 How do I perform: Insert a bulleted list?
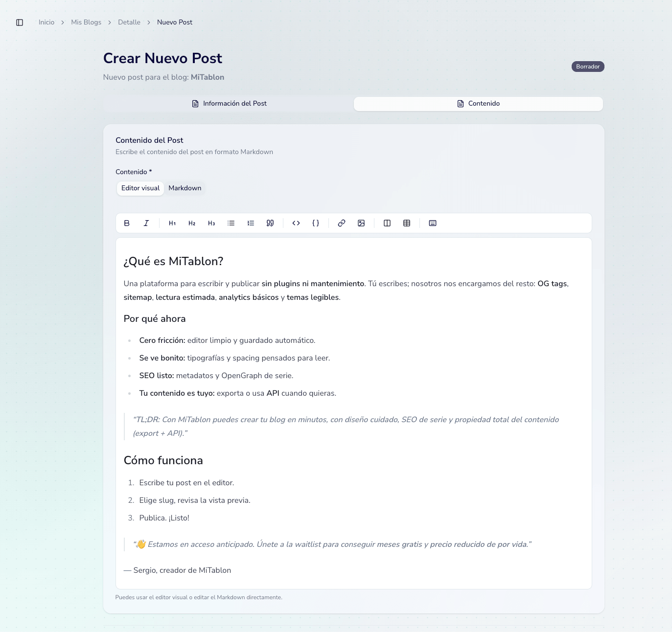[231, 223]
